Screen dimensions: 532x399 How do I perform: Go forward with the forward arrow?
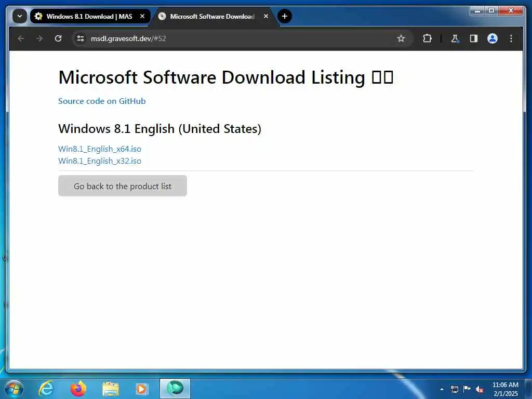(x=39, y=38)
